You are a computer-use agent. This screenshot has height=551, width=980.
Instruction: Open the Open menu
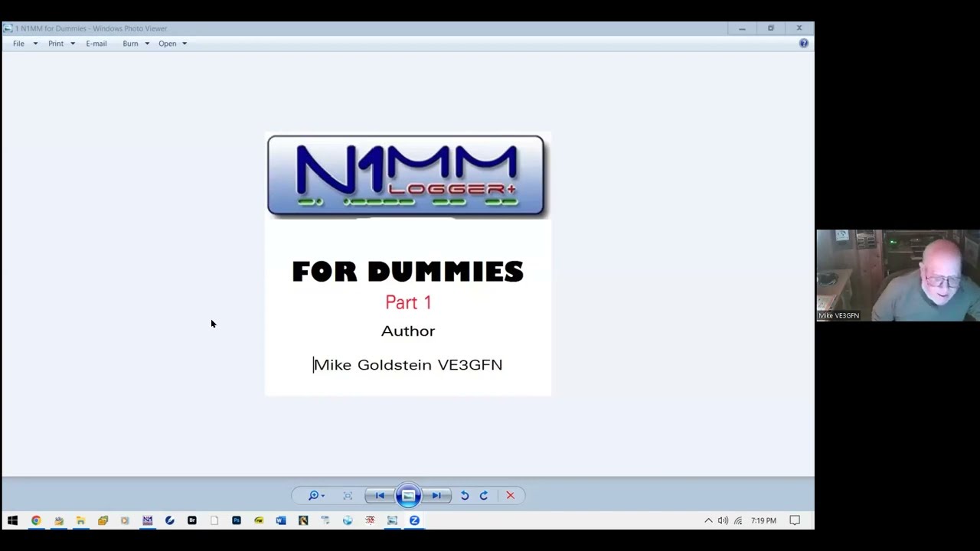pyautogui.click(x=167, y=44)
